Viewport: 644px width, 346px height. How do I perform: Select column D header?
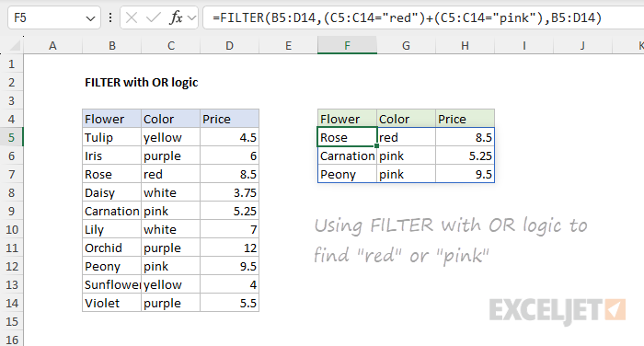tap(230, 45)
